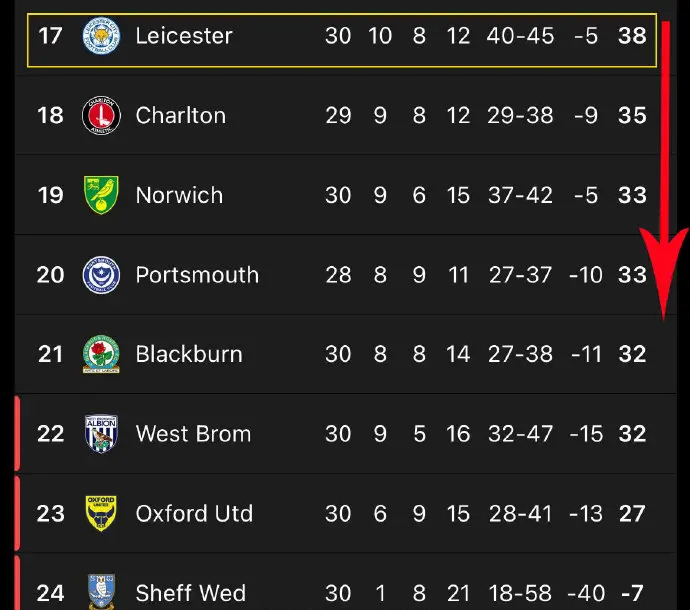The height and width of the screenshot is (610, 690).
Task: Click the Leicester club crest icon
Action: point(101,37)
